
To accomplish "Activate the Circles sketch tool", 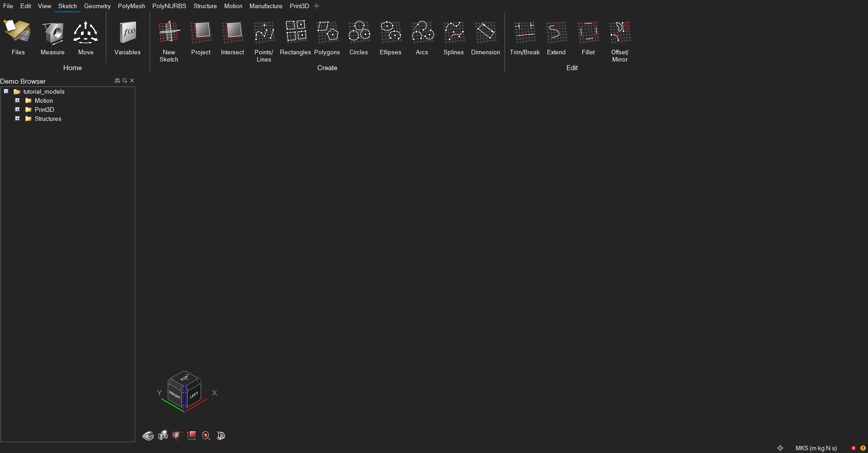I will (x=358, y=36).
